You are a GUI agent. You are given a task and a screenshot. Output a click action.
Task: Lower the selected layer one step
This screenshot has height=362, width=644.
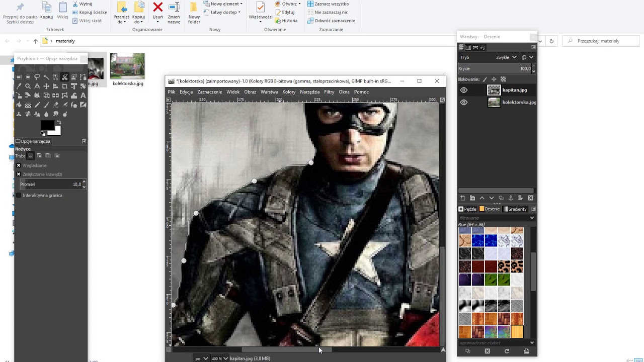click(x=492, y=198)
